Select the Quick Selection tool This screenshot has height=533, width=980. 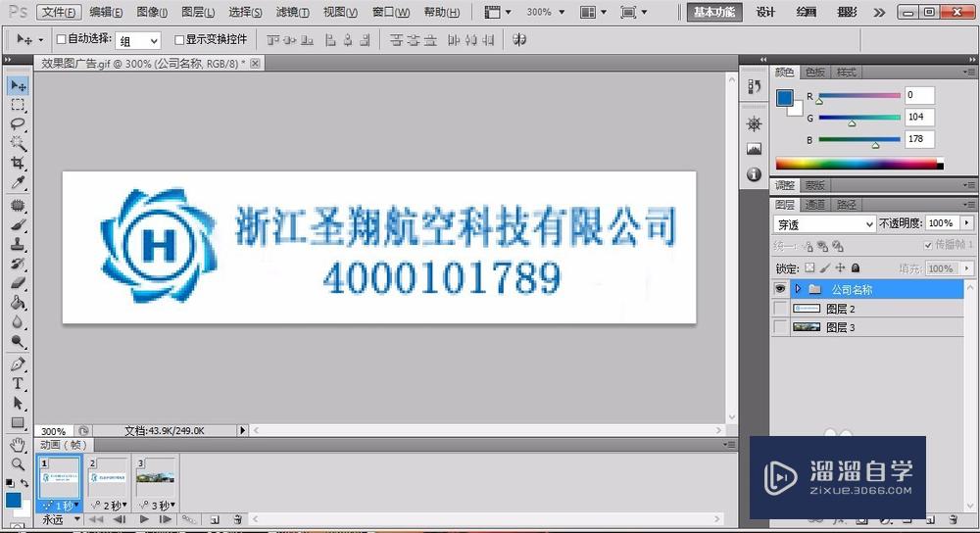click(18, 143)
